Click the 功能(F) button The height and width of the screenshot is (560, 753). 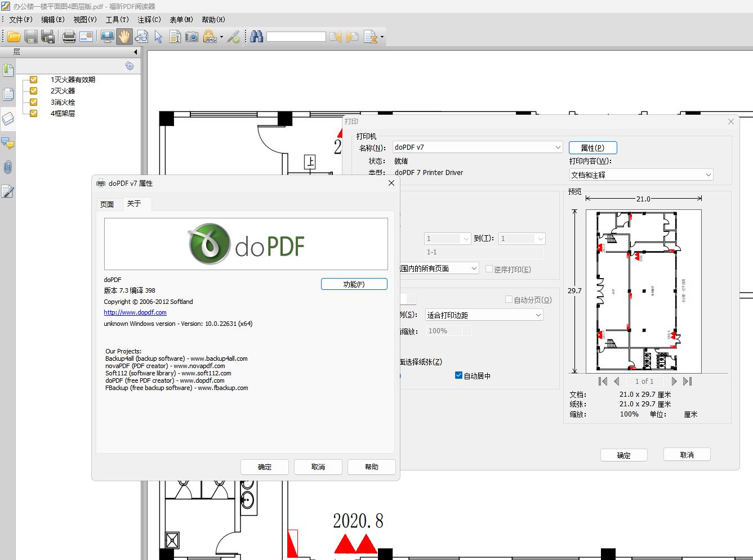coord(354,284)
